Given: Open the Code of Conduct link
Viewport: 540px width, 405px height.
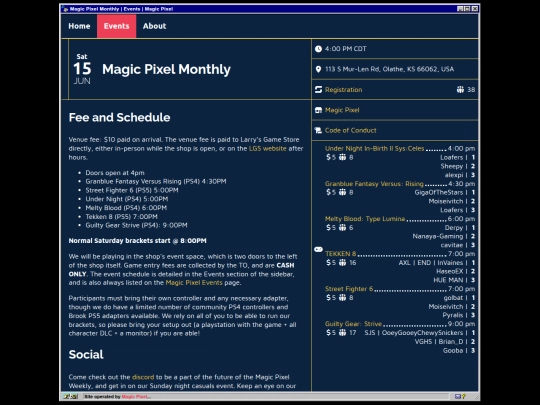Looking at the screenshot, I should click(351, 130).
